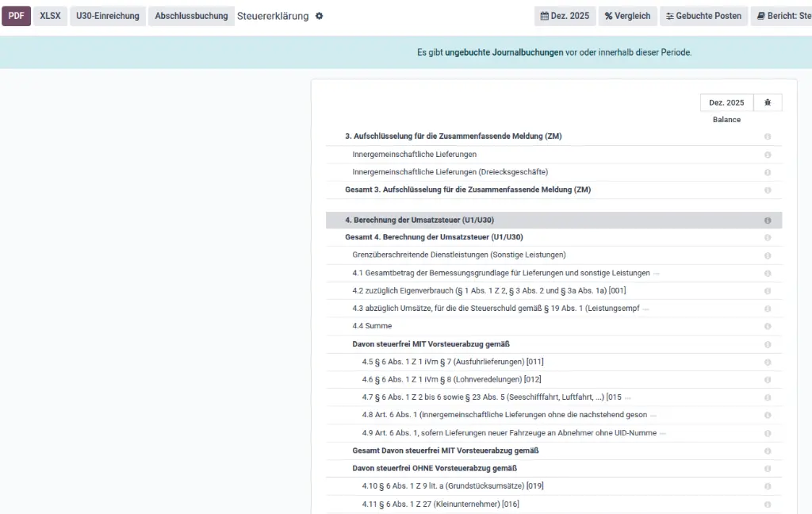
Task: Open the Dez. 2025 period date picker
Action: pyautogui.click(x=565, y=16)
